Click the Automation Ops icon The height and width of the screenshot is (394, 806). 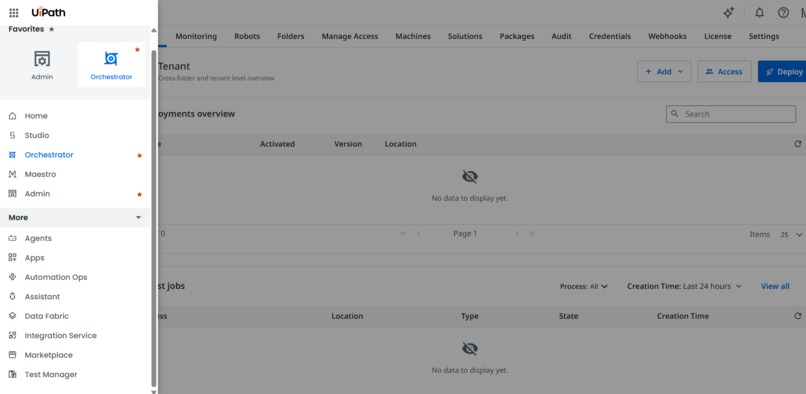coord(13,277)
